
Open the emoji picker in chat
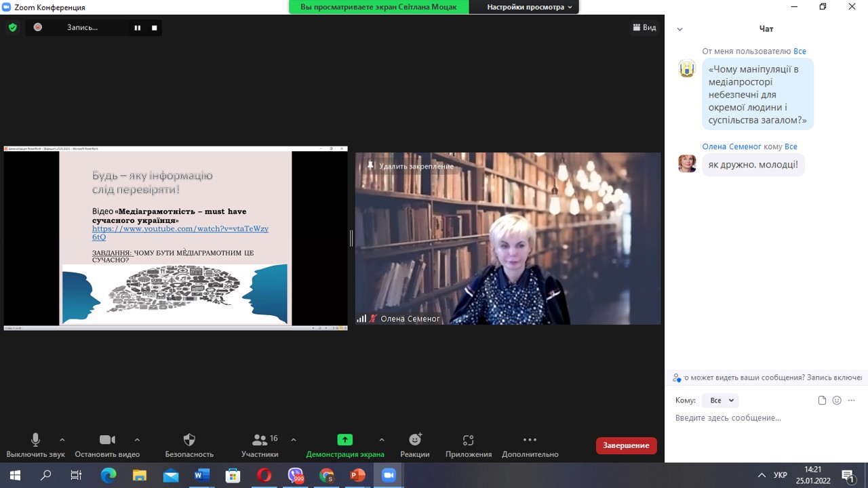coord(837,401)
